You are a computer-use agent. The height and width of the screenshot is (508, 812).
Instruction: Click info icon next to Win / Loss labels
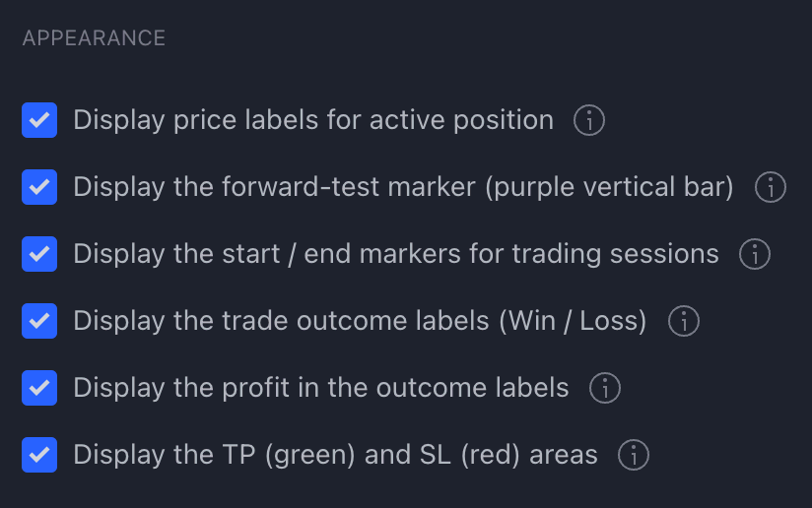[684, 321]
